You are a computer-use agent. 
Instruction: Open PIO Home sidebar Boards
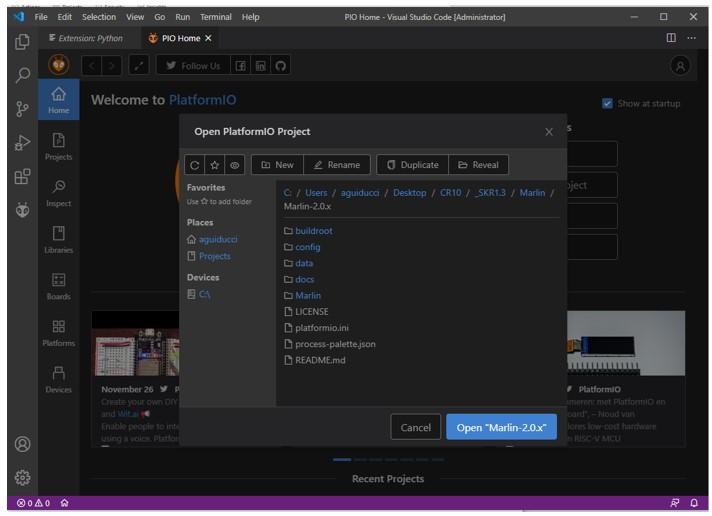[59, 286]
